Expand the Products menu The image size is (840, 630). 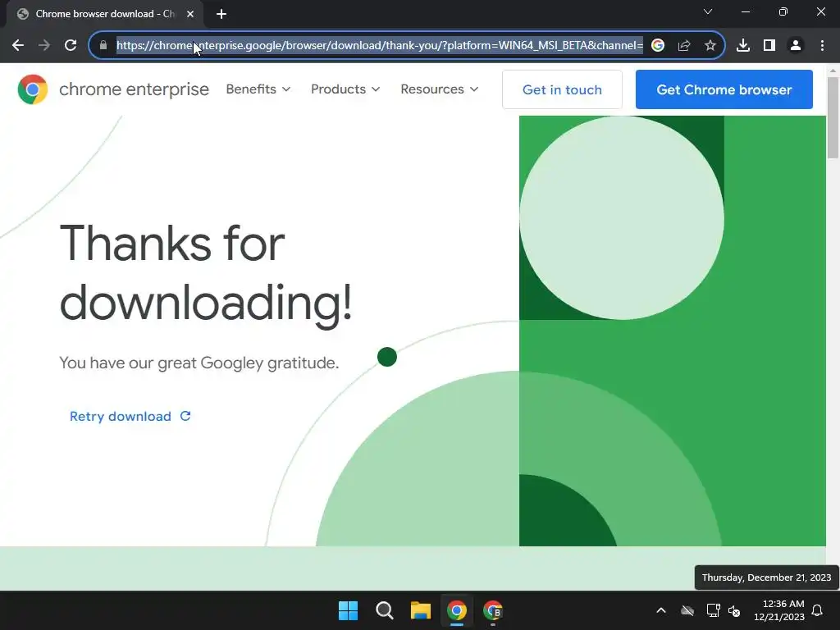(x=345, y=89)
